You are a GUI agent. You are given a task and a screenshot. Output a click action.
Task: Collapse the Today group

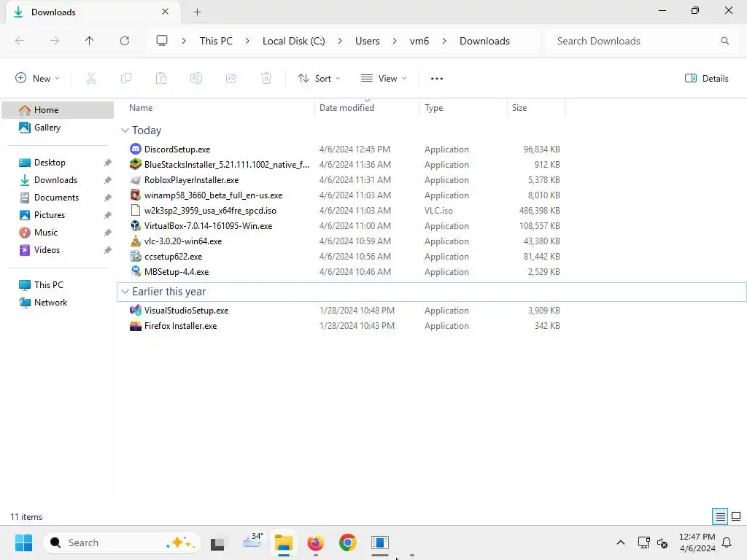coord(125,131)
